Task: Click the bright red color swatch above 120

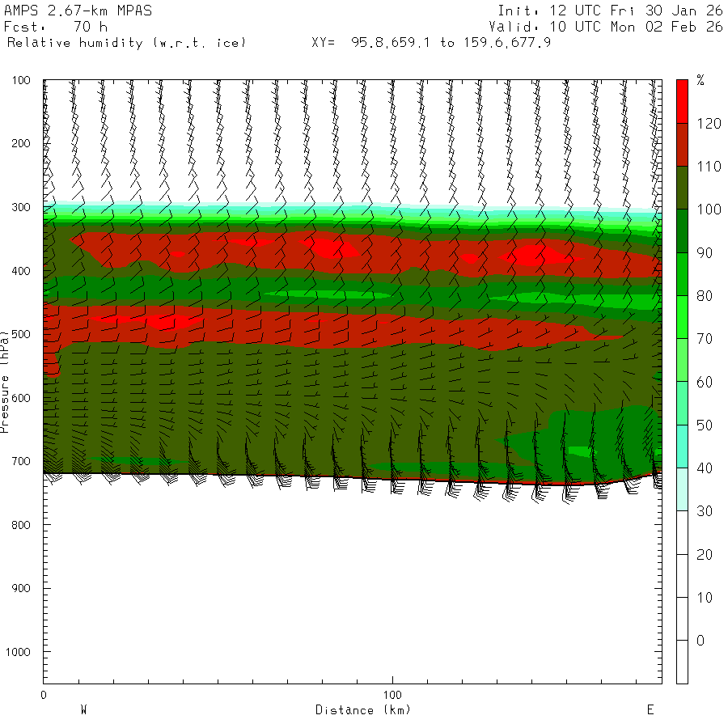Action: [x=682, y=101]
